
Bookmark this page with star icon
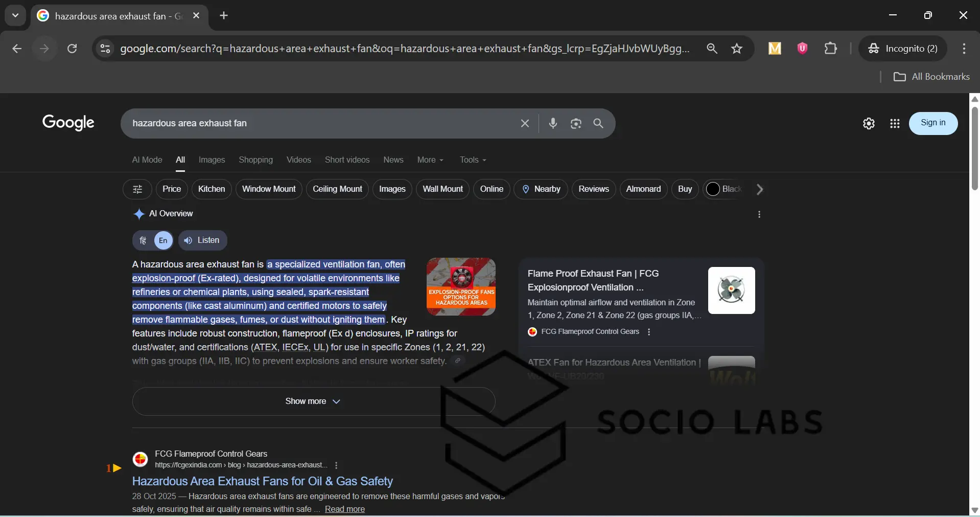click(737, 49)
